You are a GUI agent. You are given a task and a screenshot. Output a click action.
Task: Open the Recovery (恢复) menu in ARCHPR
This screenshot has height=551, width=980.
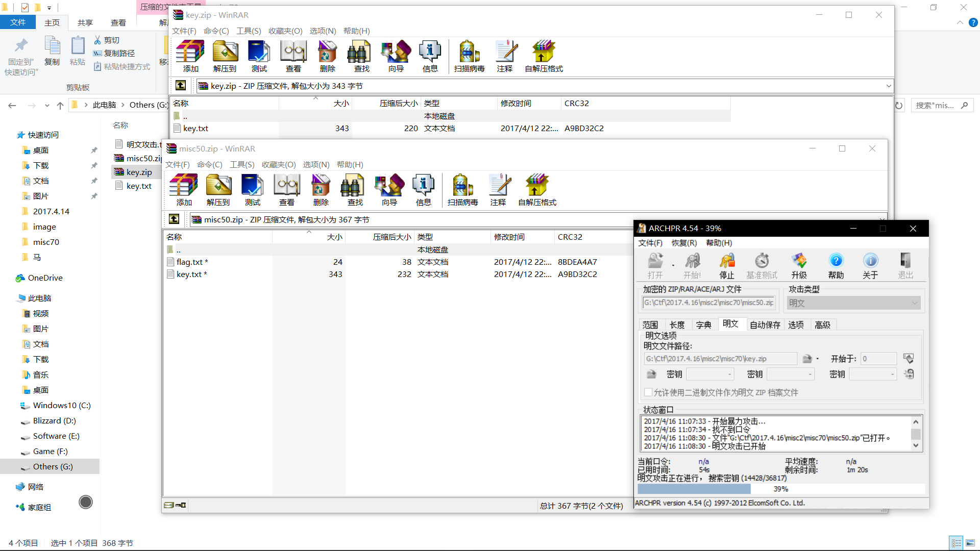[684, 243]
